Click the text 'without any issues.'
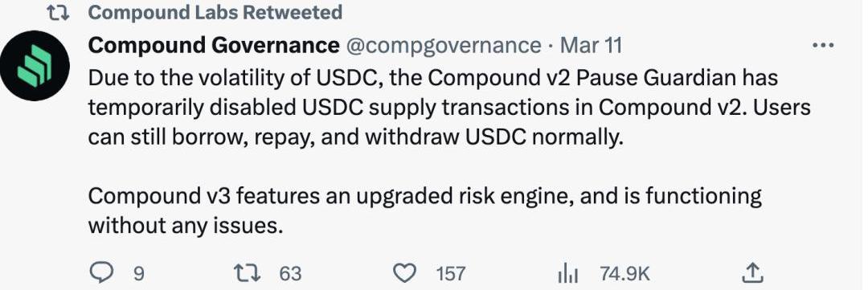 pos(186,225)
